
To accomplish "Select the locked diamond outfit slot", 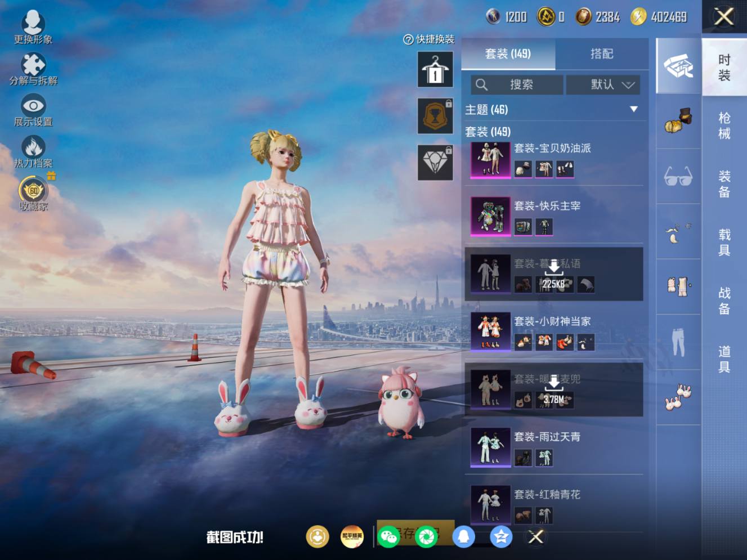I will tap(435, 163).
